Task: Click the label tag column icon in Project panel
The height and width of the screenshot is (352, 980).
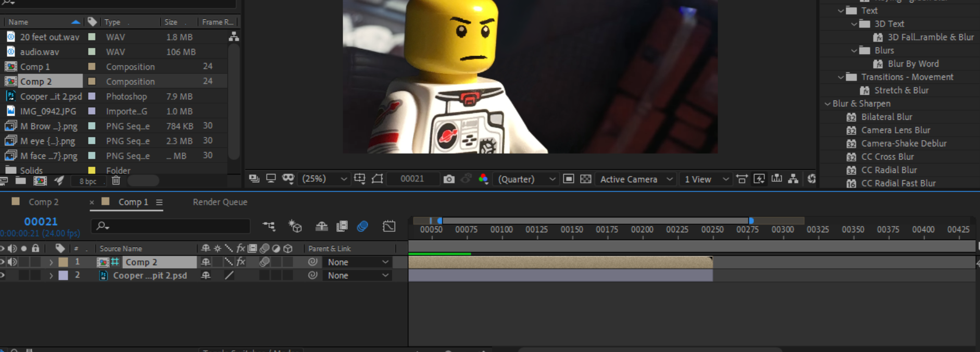Action: click(92, 22)
